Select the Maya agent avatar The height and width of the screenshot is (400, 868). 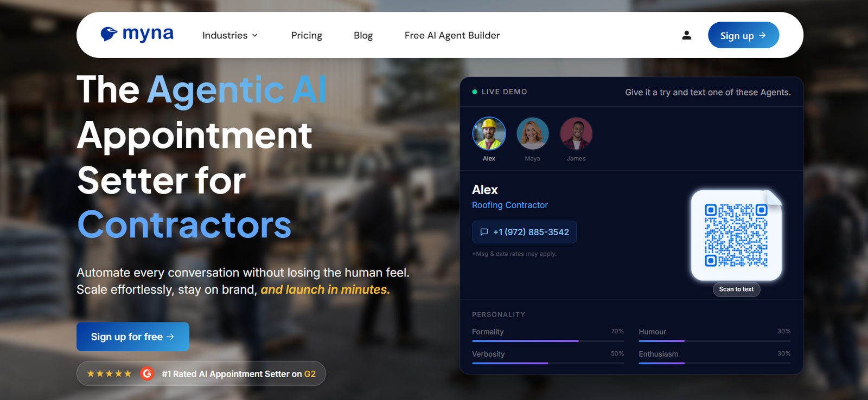click(532, 133)
